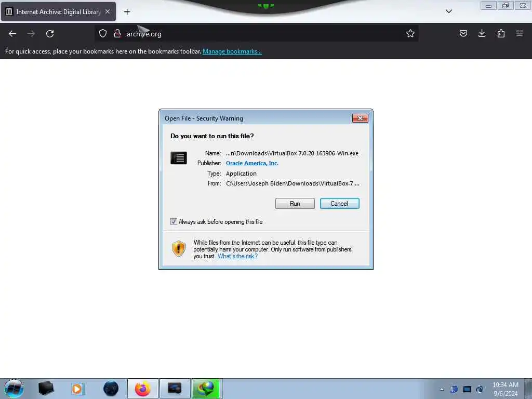Viewport: 532px width, 399px height.
Task: Open the Oracle America, Inc. publisher link
Action: click(x=252, y=163)
